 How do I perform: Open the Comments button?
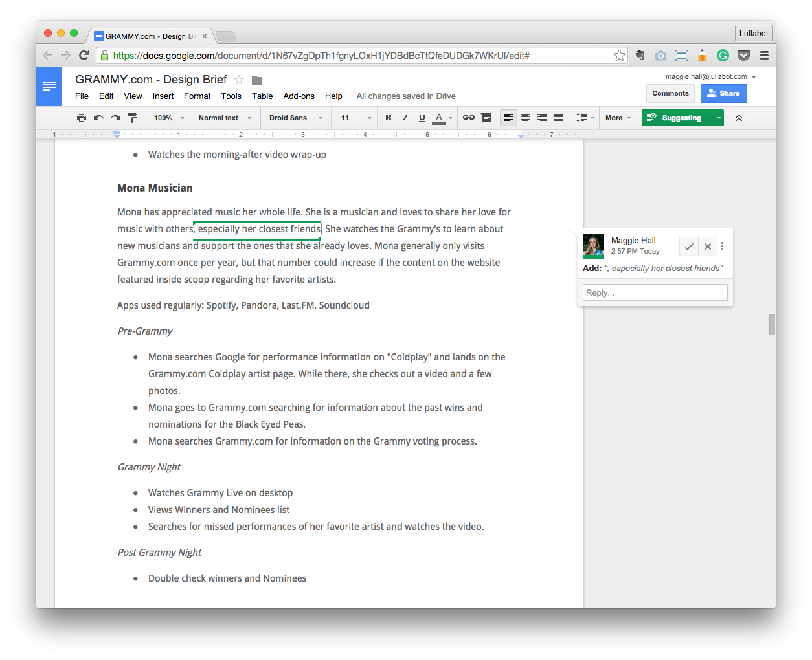click(670, 93)
